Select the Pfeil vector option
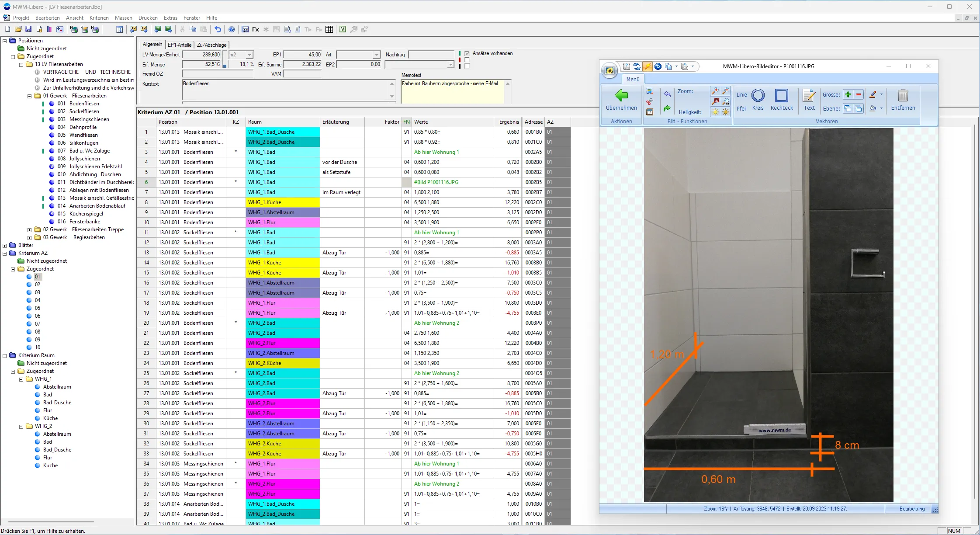 pyautogui.click(x=741, y=108)
